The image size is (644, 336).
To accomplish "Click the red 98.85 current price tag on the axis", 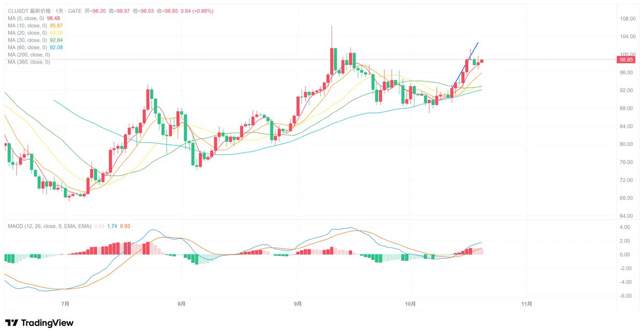I will 626,60.
